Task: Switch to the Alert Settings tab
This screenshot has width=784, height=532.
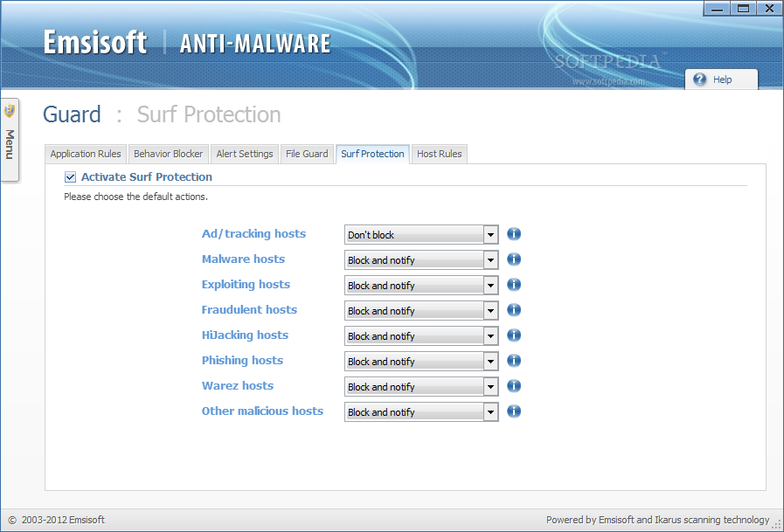Action: click(x=245, y=154)
